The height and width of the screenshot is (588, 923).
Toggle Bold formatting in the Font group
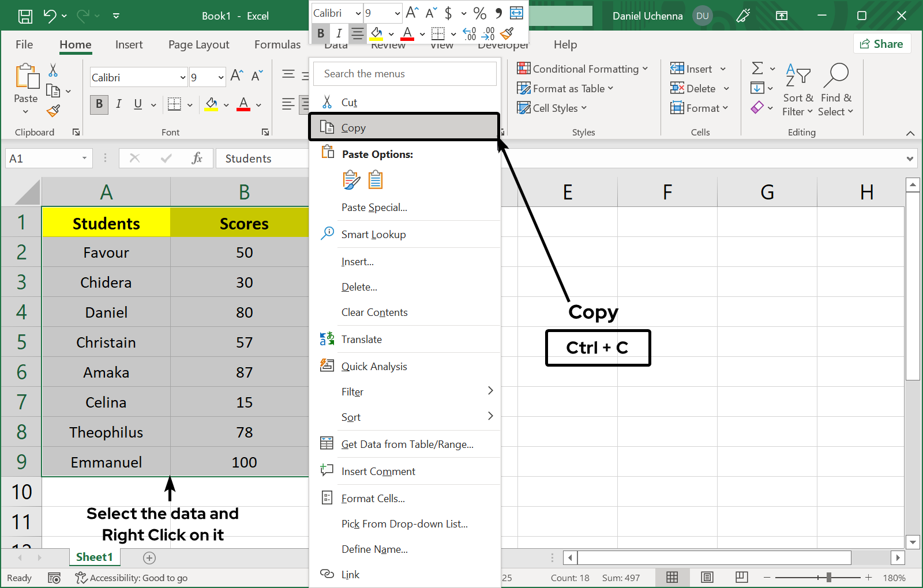coord(99,104)
